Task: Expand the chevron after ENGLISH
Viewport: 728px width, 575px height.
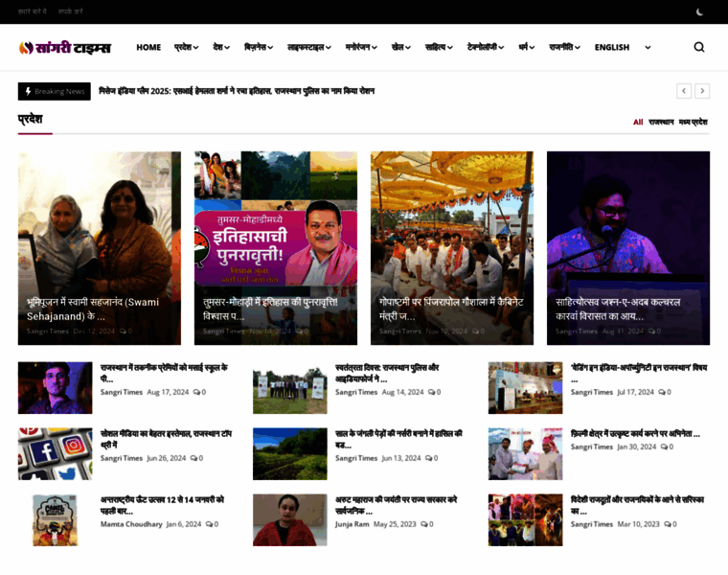Action: [648, 47]
